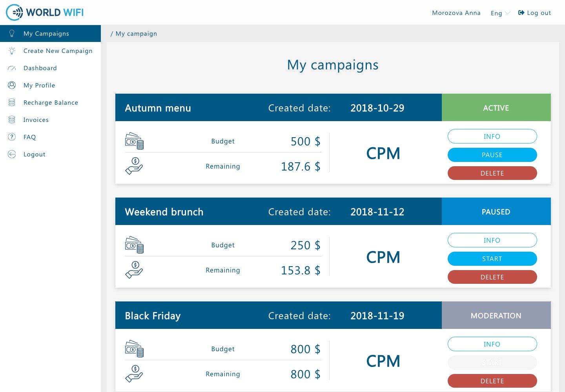Click the Black Friday budget money icon
Image resolution: width=565 pixels, height=392 pixels.
tap(134, 349)
